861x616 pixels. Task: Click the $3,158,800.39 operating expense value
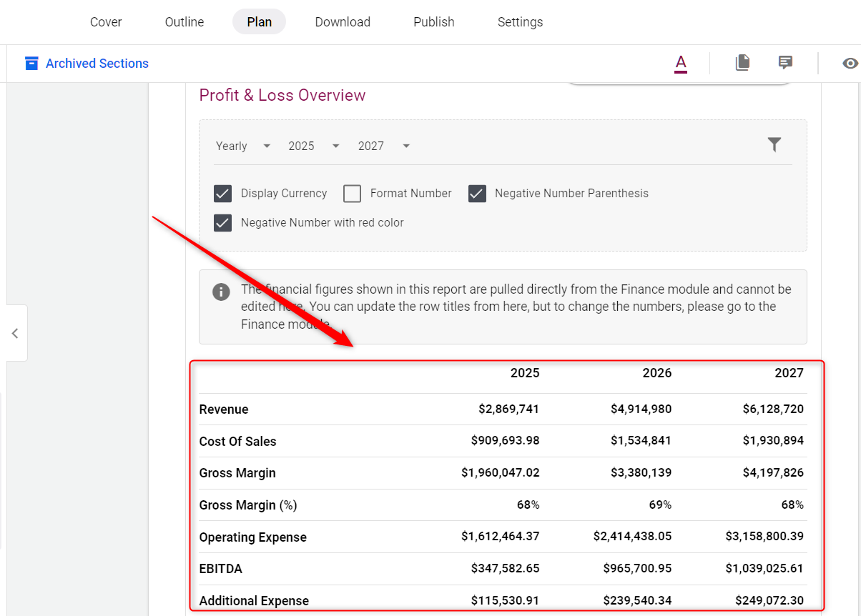[x=765, y=537]
